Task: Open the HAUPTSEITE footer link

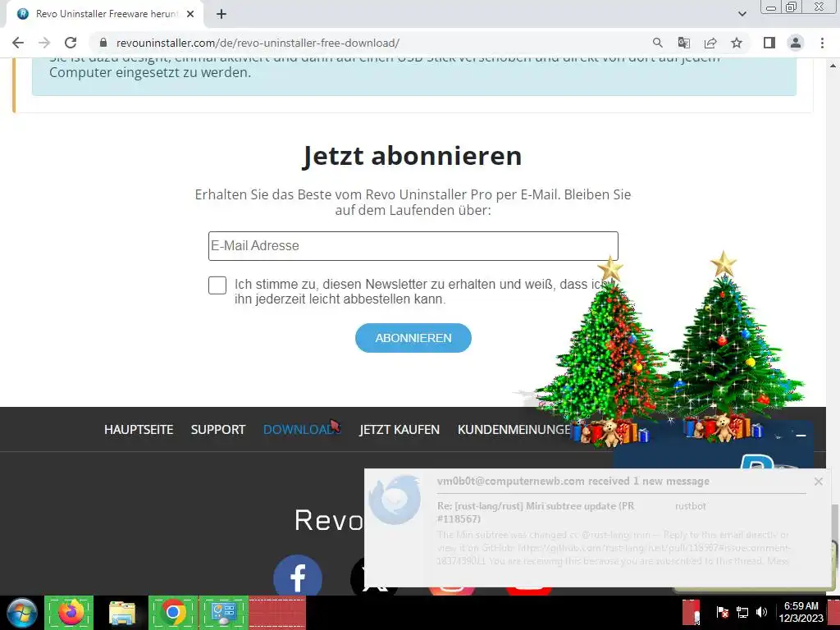Action: (139, 430)
